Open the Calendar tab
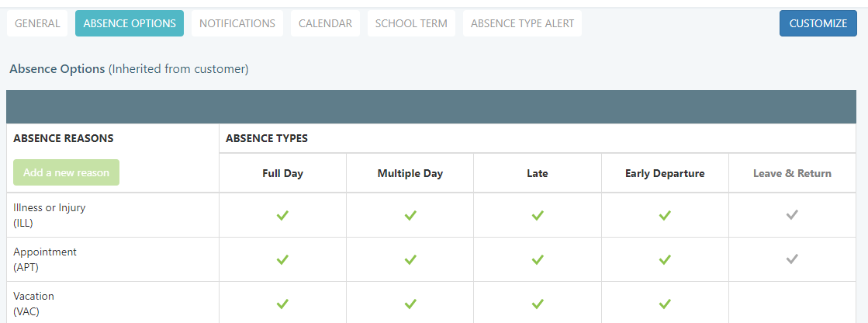The image size is (868, 323). pyautogui.click(x=326, y=23)
